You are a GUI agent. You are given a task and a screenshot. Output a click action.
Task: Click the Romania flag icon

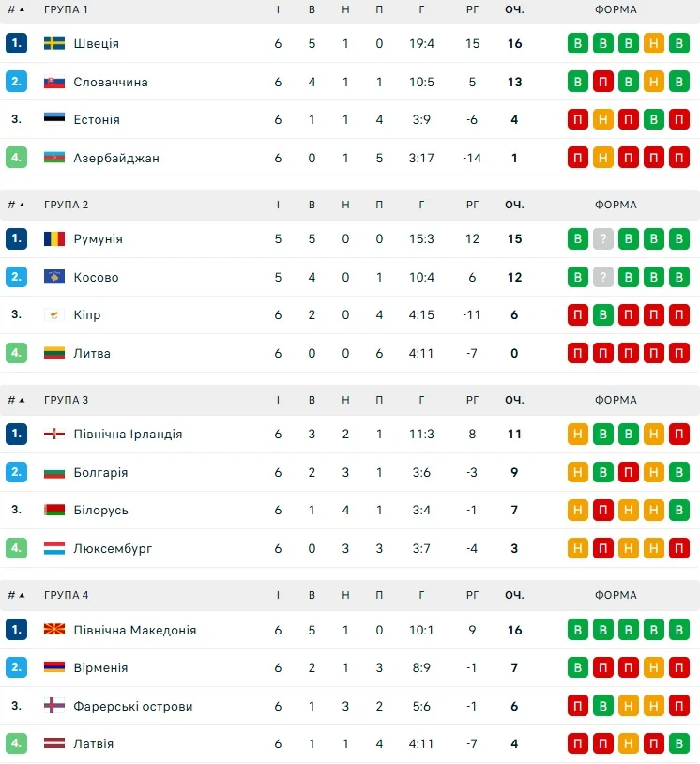click(x=54, y=238)
